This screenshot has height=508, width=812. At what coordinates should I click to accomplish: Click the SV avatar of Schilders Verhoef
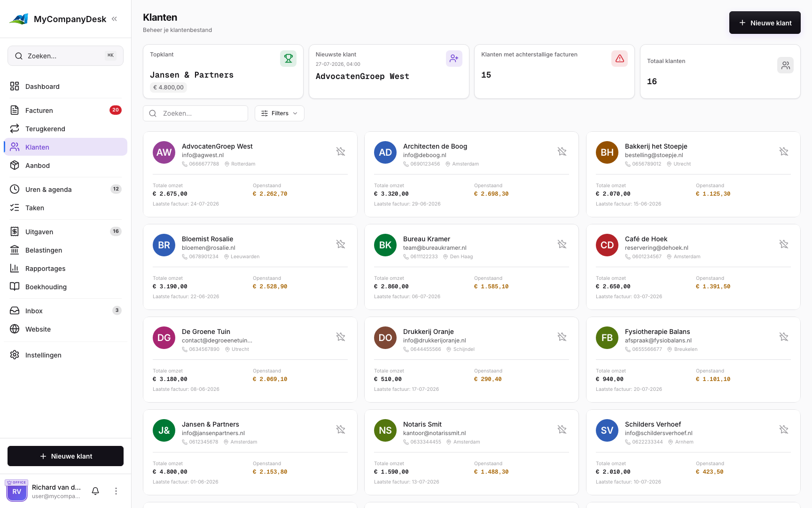click(607, 430)
